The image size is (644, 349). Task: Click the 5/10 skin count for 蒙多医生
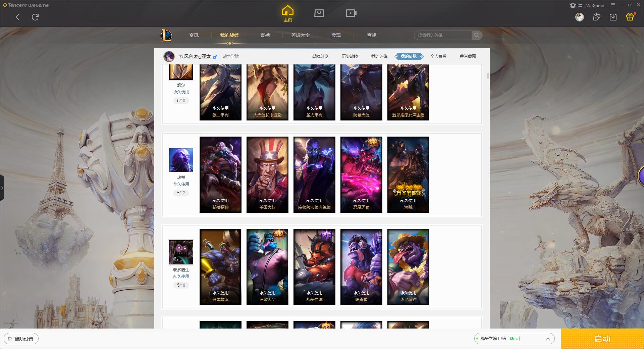click(181, 285)
